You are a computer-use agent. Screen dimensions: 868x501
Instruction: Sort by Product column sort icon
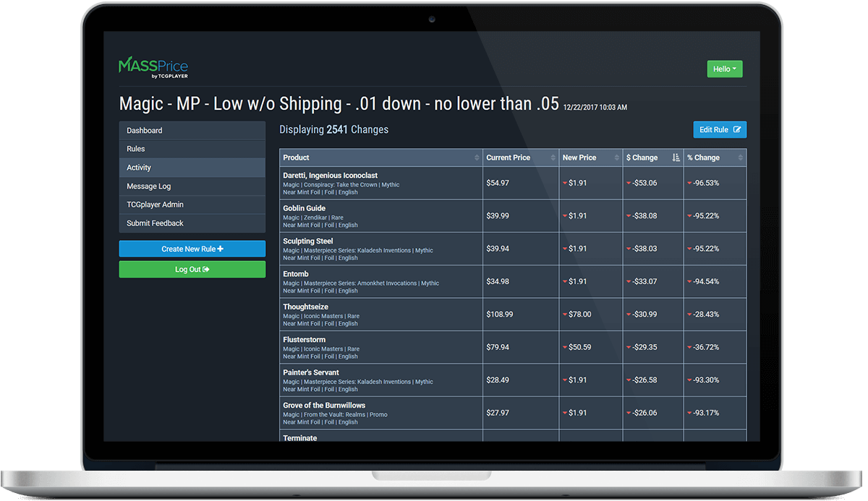point(477,158)
